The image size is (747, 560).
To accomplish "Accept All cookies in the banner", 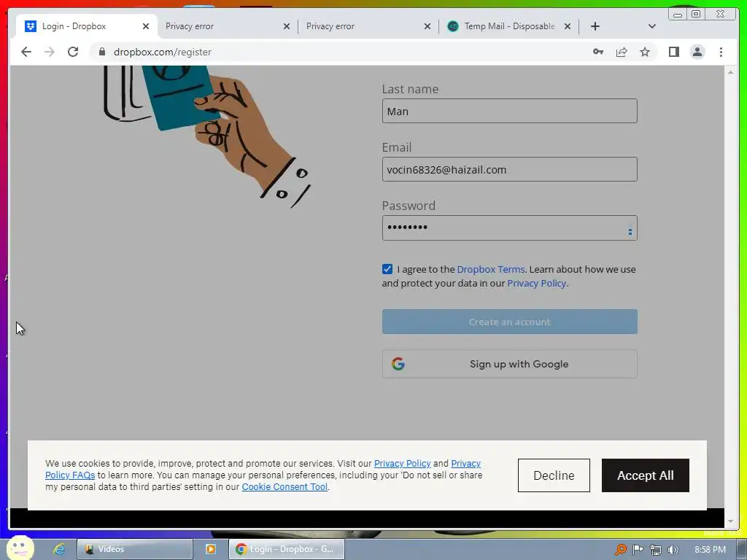I will click(x=645, y=475).
